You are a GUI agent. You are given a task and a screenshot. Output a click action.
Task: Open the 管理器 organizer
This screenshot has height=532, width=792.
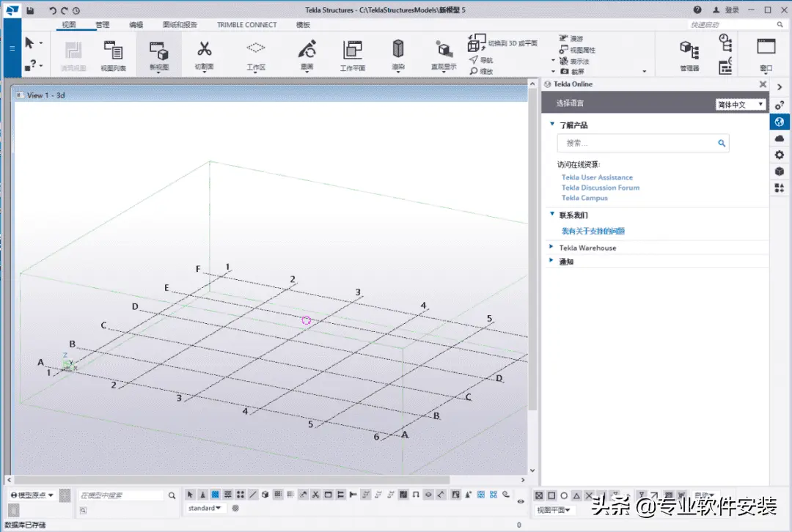pyautogui.click(x=689, y=56)
